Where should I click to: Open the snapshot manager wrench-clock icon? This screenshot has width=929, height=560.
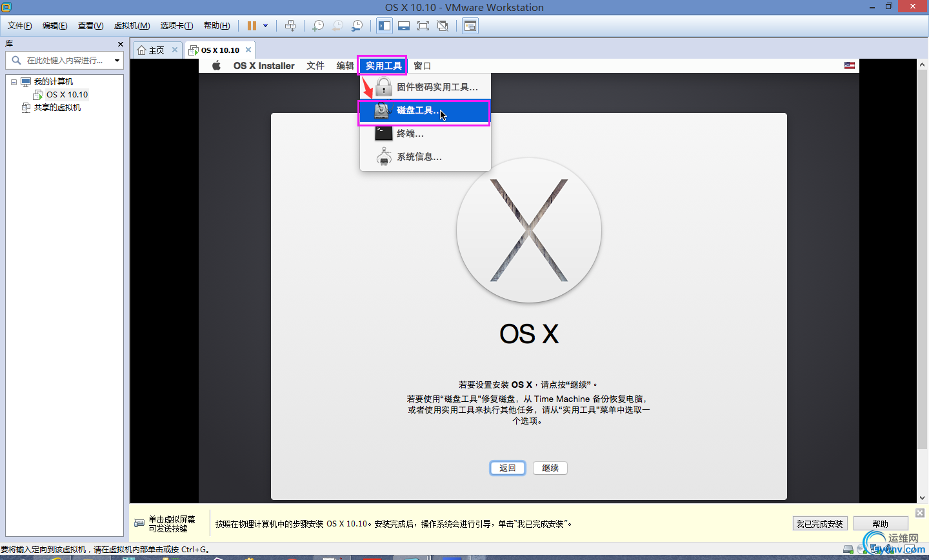(x=357, y=26)
